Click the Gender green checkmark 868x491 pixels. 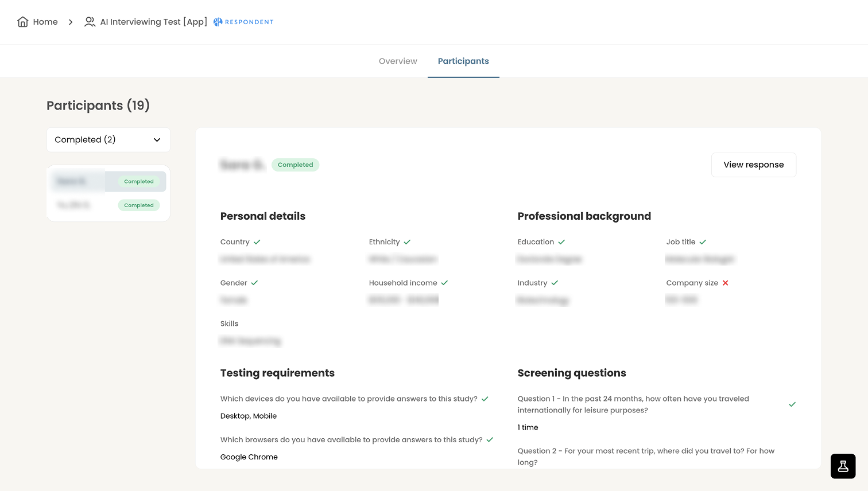tap(254, 283)
